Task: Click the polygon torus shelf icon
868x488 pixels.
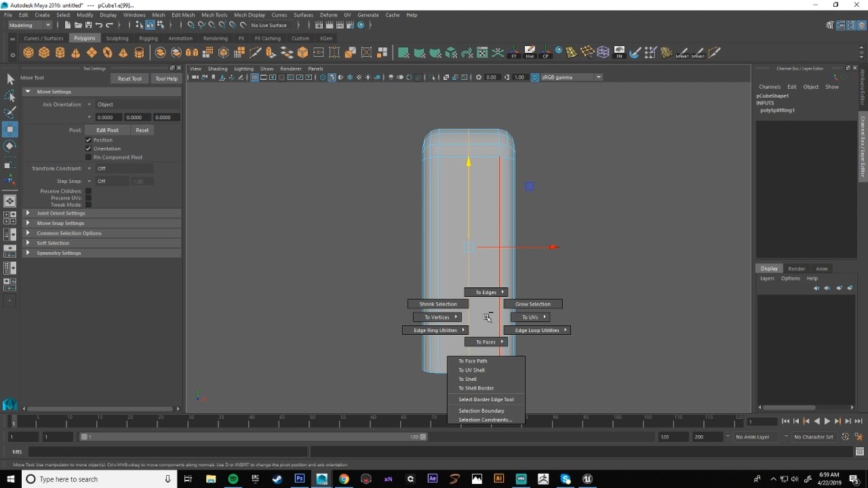Action: (107, 53)
